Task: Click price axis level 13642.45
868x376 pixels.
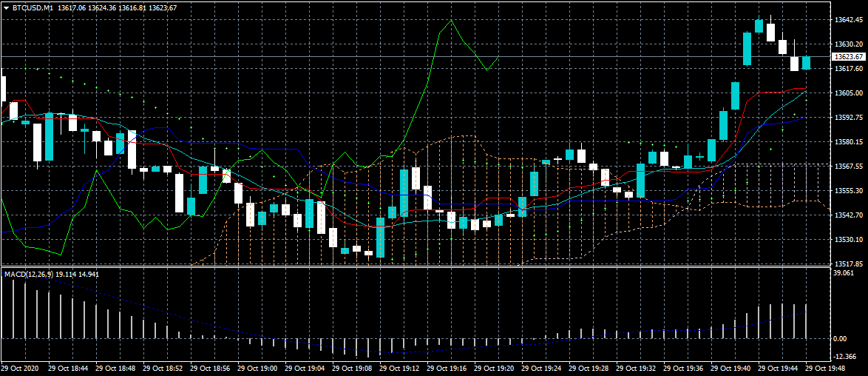Action: tap(849, 20)
